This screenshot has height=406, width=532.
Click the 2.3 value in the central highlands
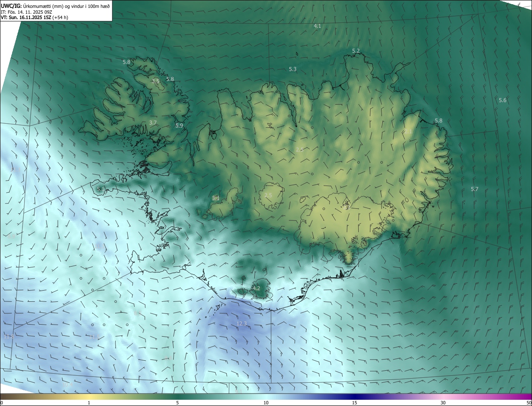point(300,149)
